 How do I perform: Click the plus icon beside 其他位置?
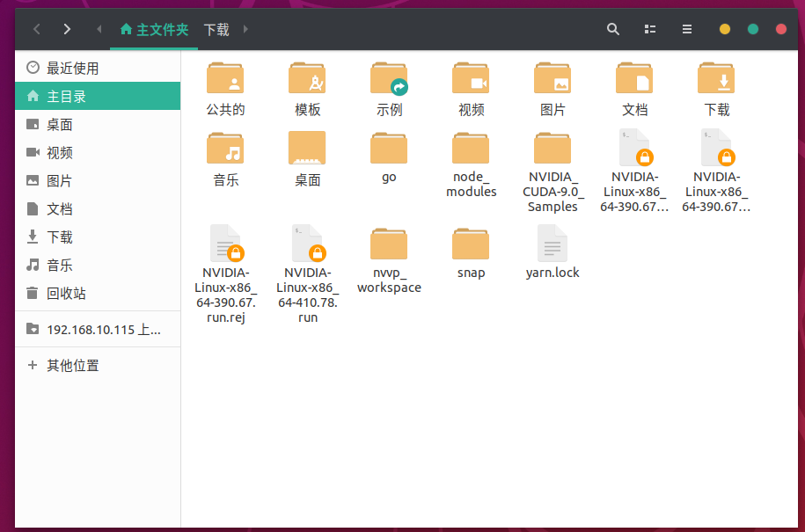[33, 365]
